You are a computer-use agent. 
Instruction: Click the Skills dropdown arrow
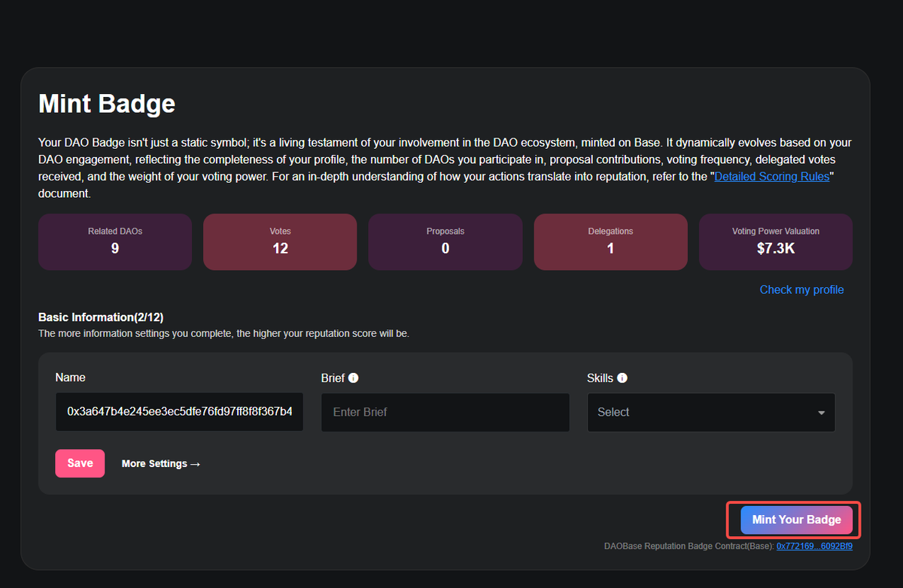821,413
